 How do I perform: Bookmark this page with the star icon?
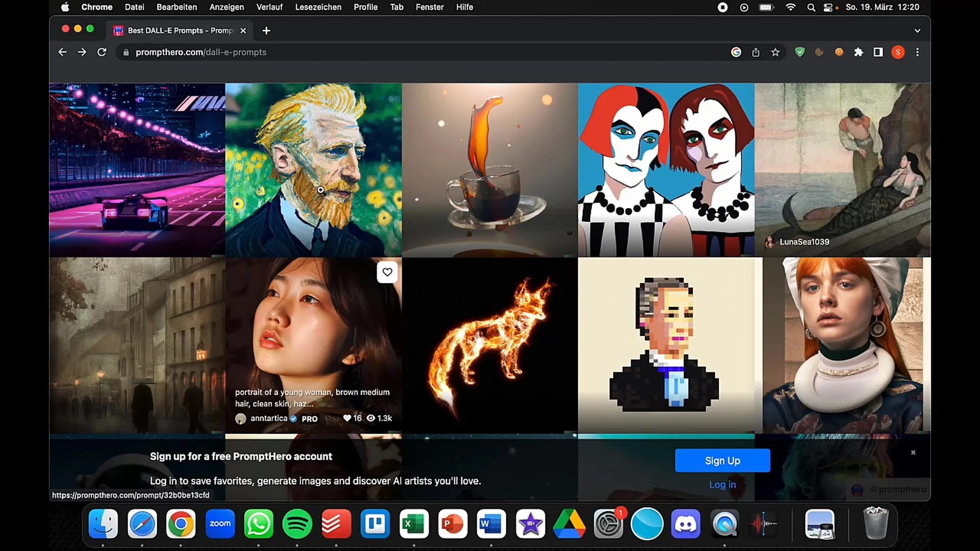[775, 52]
